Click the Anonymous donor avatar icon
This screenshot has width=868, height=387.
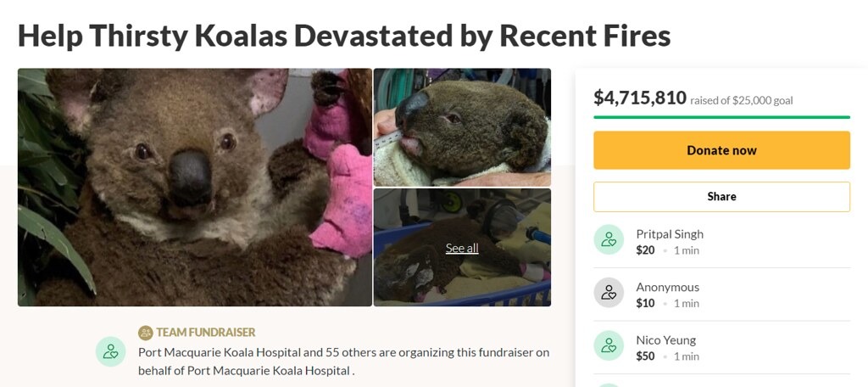click(x=609, y=293)
